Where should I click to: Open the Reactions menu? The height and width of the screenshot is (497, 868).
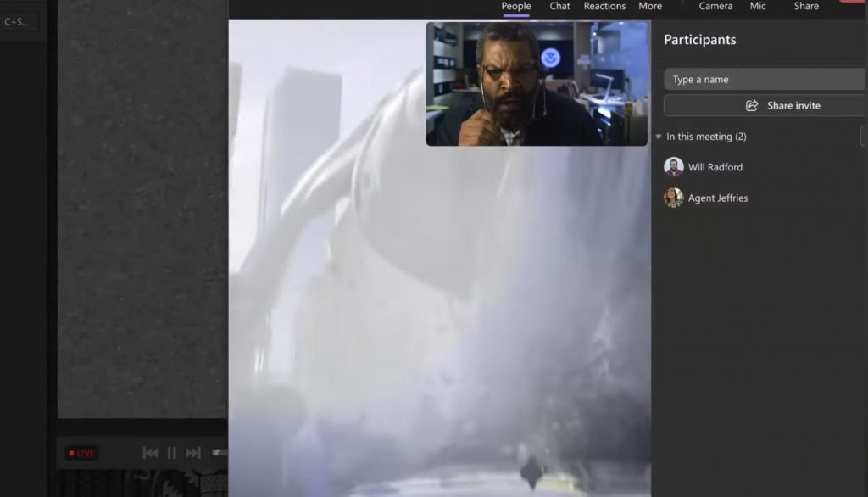tap(604, 7)
